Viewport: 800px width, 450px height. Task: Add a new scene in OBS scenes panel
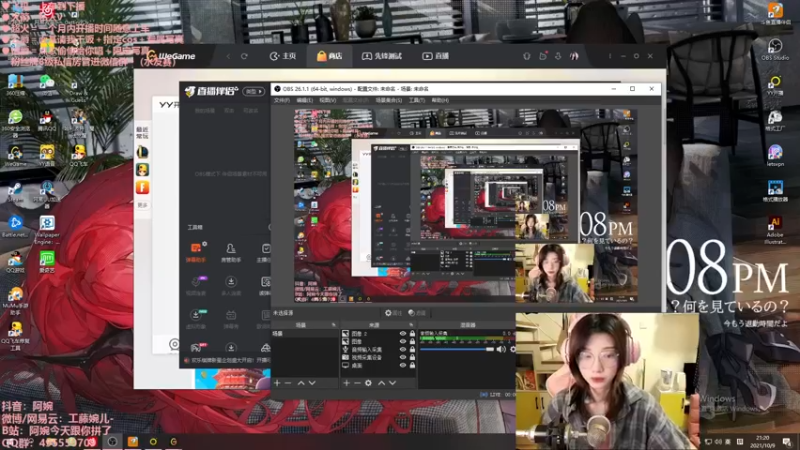click(x=277, y=383)
